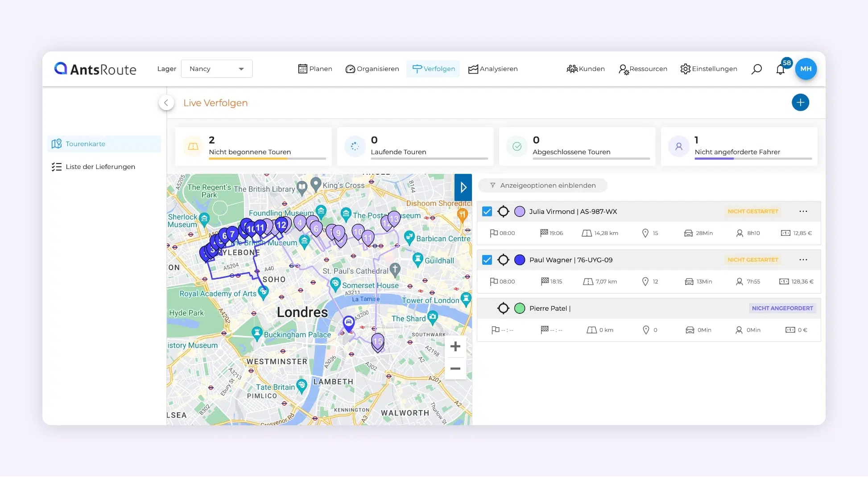Open the Lager Nancy dropdown
Screen dimensions: 868x477
pos(217,69)
